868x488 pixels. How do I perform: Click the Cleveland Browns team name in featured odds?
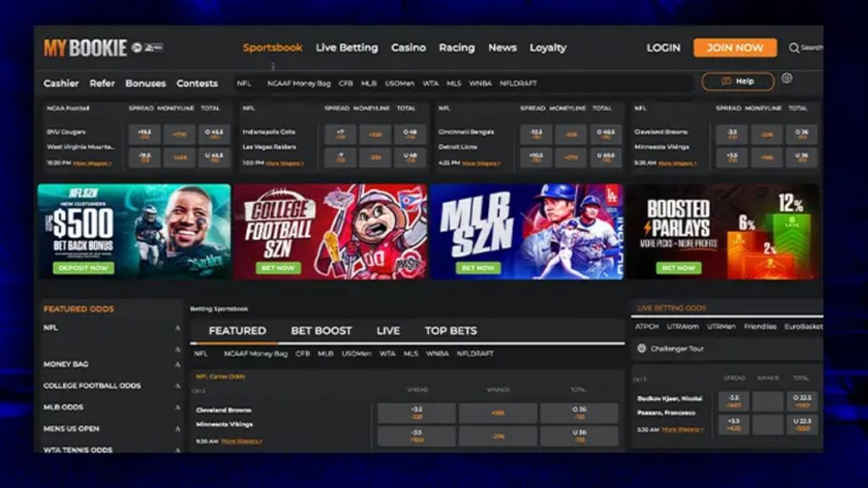[224, 410]
